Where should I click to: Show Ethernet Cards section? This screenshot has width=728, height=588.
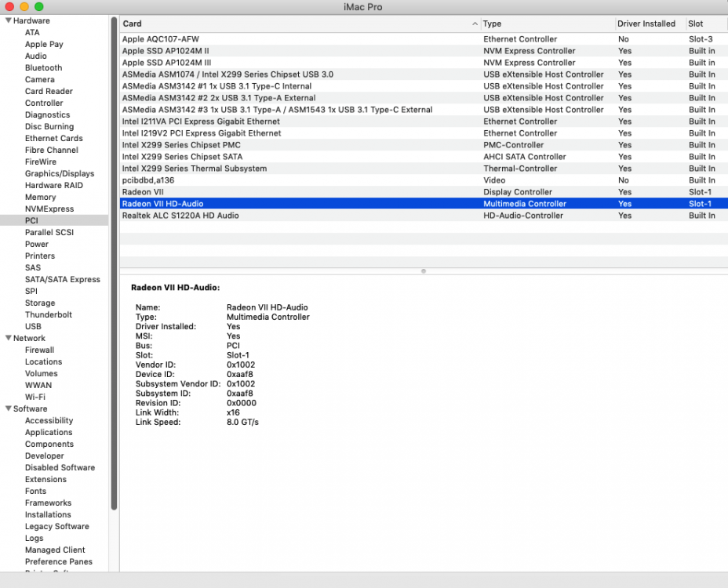pos(54,138)
